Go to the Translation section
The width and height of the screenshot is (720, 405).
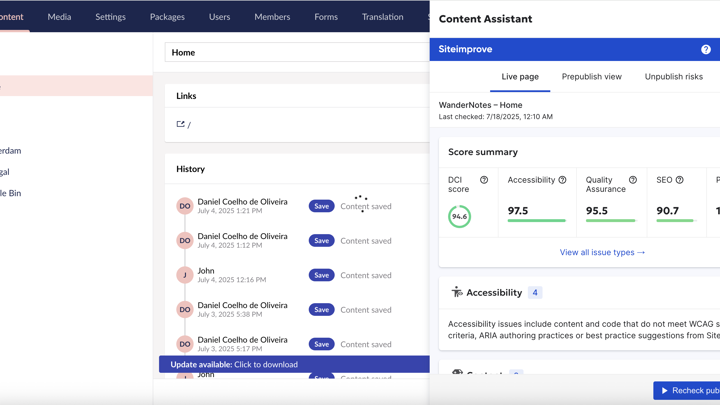click(382, 16)
